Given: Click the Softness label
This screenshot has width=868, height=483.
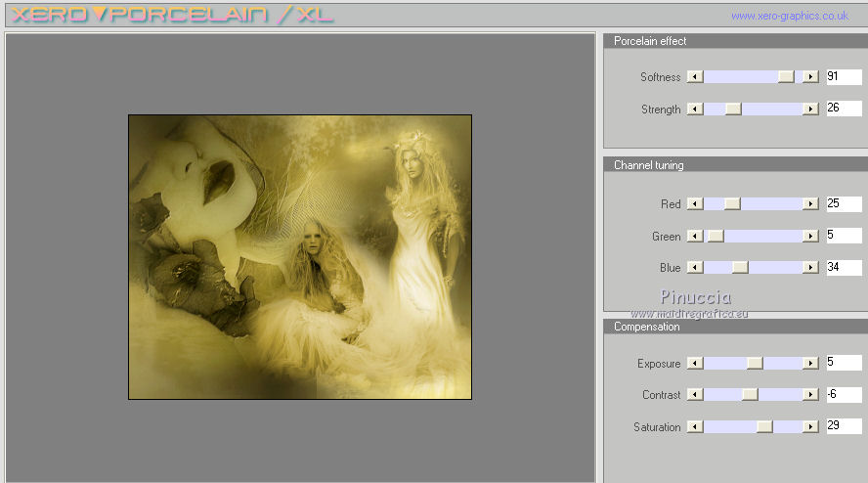Looking at the screenshot, I should click(x=661, y=77).
